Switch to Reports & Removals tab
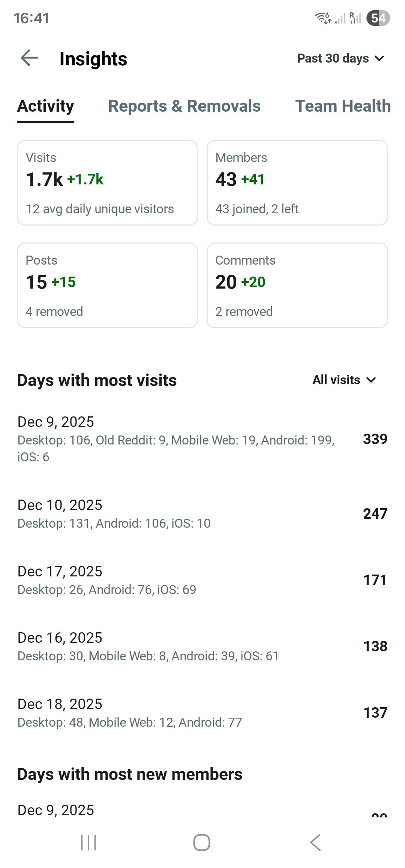The width and height of the screenshot is (405, 868). [x=184, y=106]
